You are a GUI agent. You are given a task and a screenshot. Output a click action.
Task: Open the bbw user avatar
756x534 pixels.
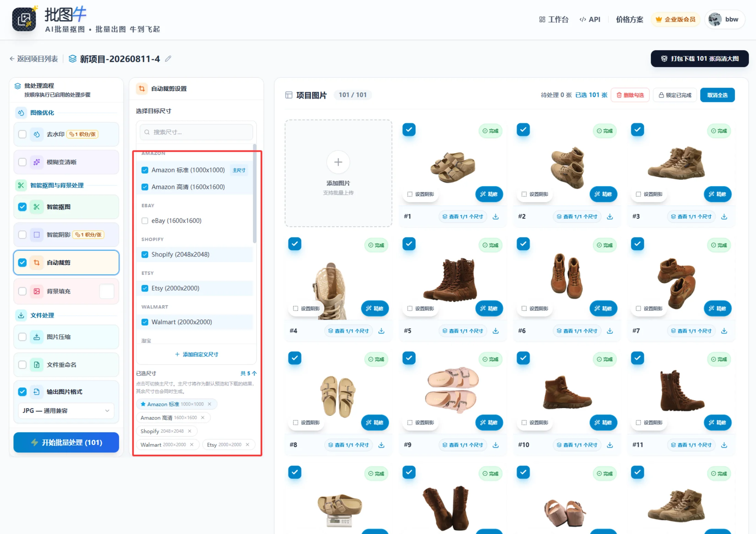715,19
